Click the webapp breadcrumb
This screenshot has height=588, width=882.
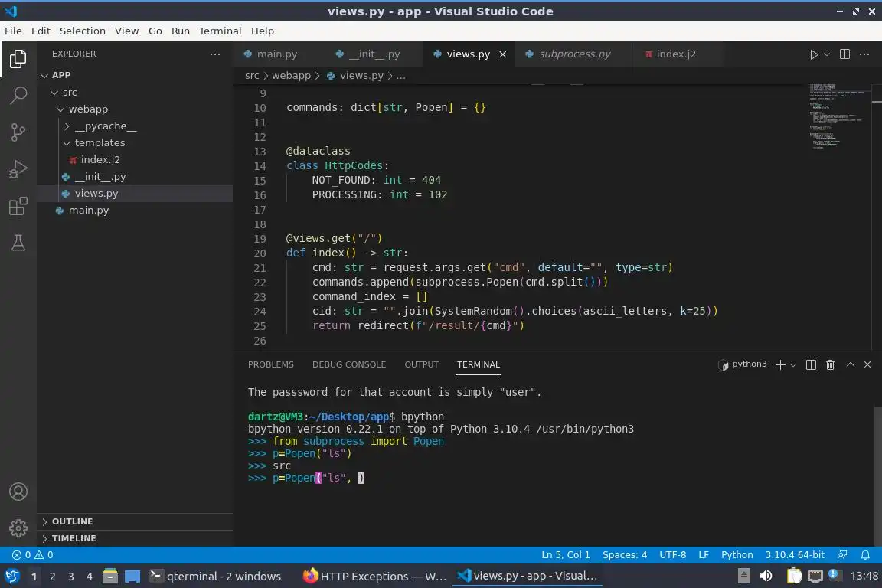coord(291,75)
